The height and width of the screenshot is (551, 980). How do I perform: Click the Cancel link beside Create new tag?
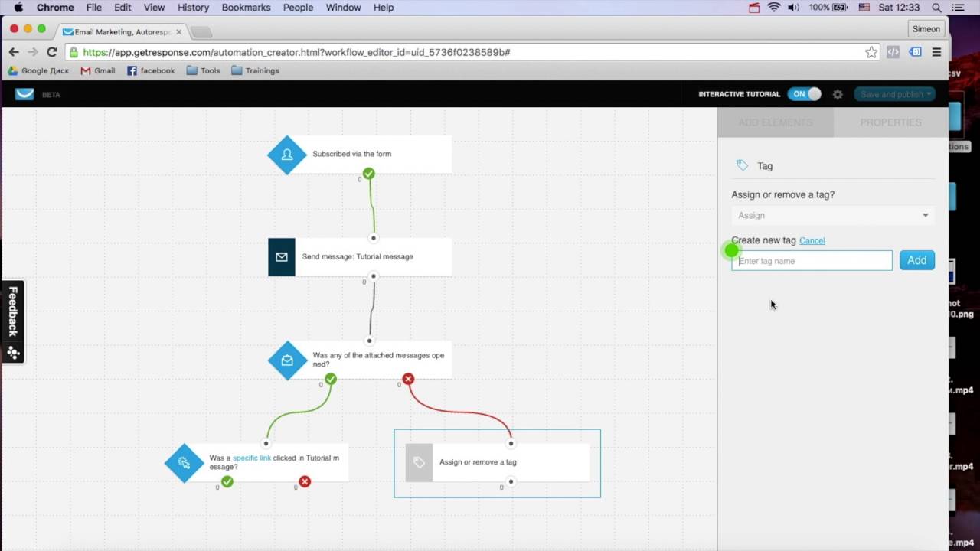(812, 240)
